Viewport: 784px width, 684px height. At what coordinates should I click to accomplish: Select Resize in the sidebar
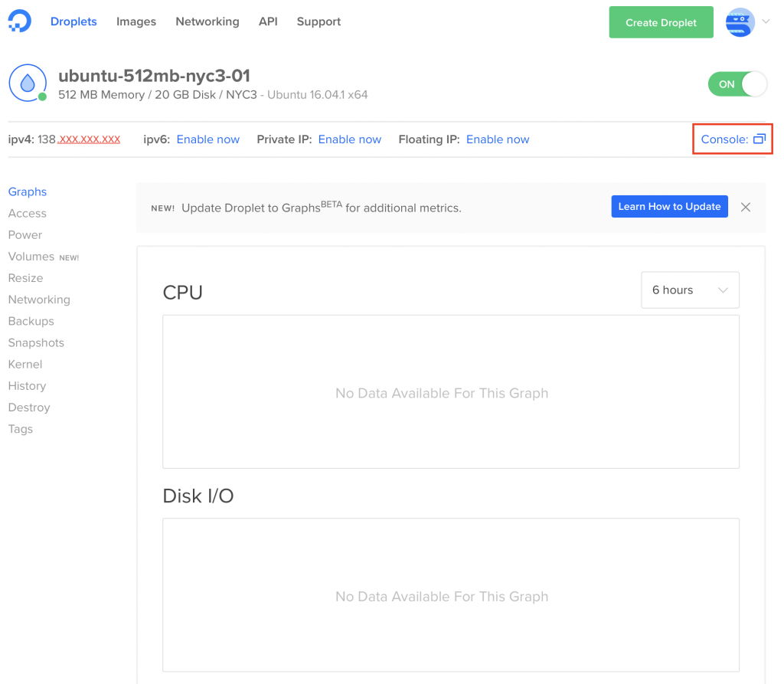point(25,278)
